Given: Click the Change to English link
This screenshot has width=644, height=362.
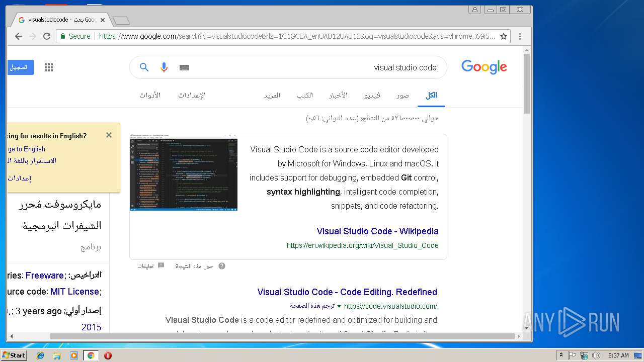Looking at the screenshot, I should click(26, 149).
